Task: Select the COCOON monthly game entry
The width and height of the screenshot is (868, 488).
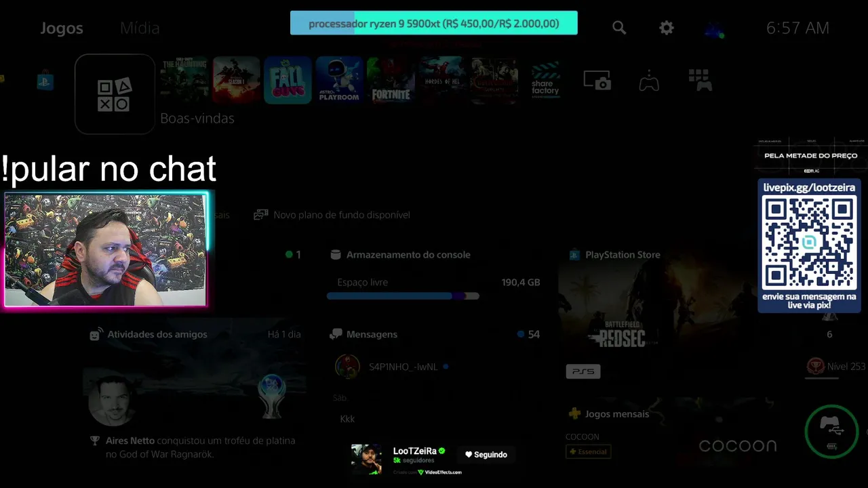Action: [x=583, y=437]
